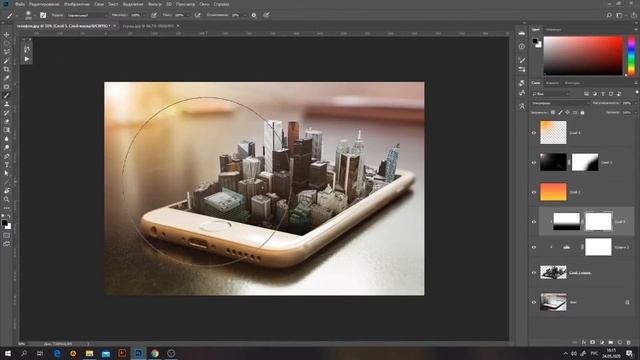
Task: Click create new layer button
Action: (620, 342)
